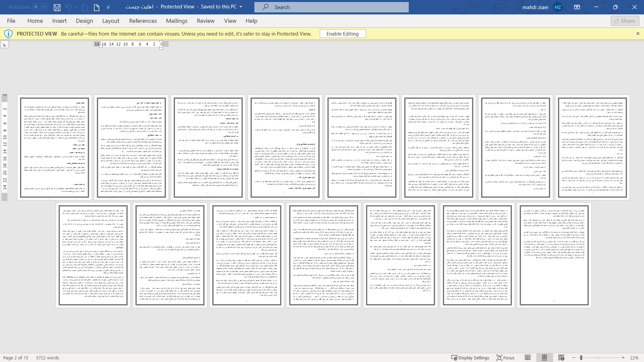This screenshot has height=362, width=644.
Task: Open the Help tab
Action: pyautogui.click(x=251, y=21)
